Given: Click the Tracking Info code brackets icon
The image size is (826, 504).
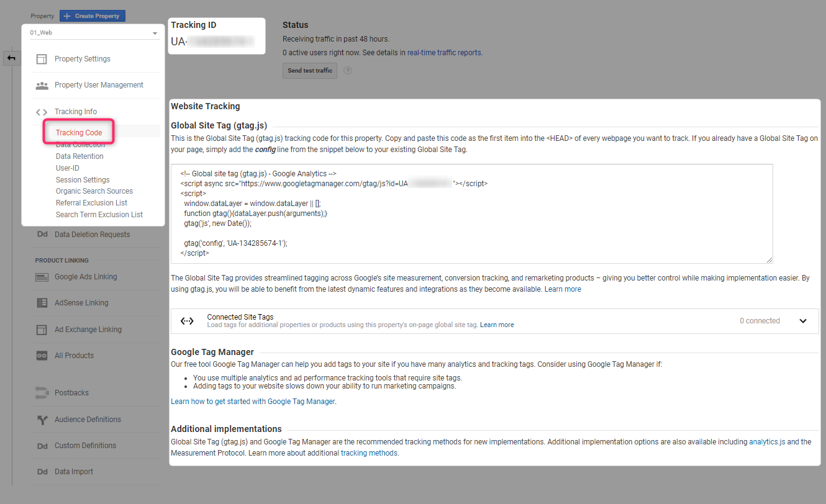Looking at the screenshot, I should [42, 112].
